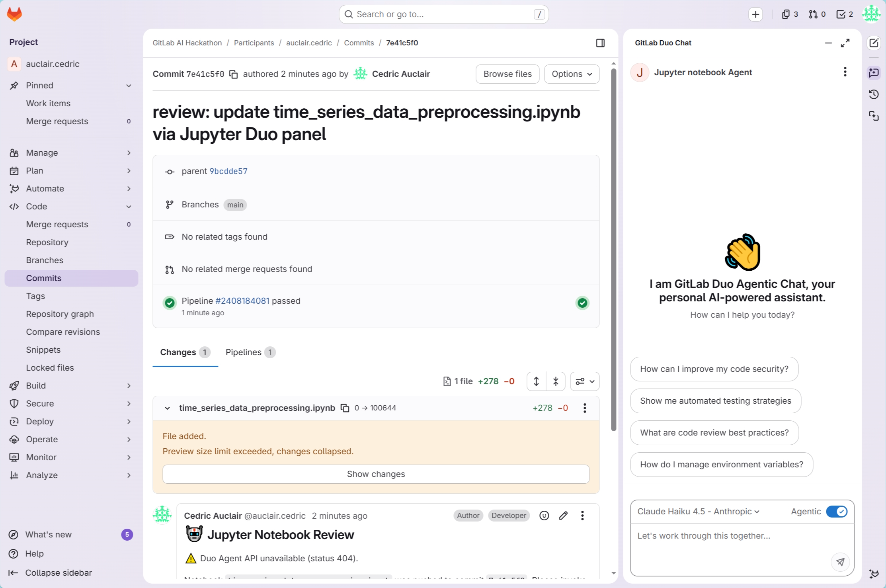Image resolution: width=886 pixels, height=588 pixels.
Task: Click the new Duo chat compose icon
Action: click(874, 43)
